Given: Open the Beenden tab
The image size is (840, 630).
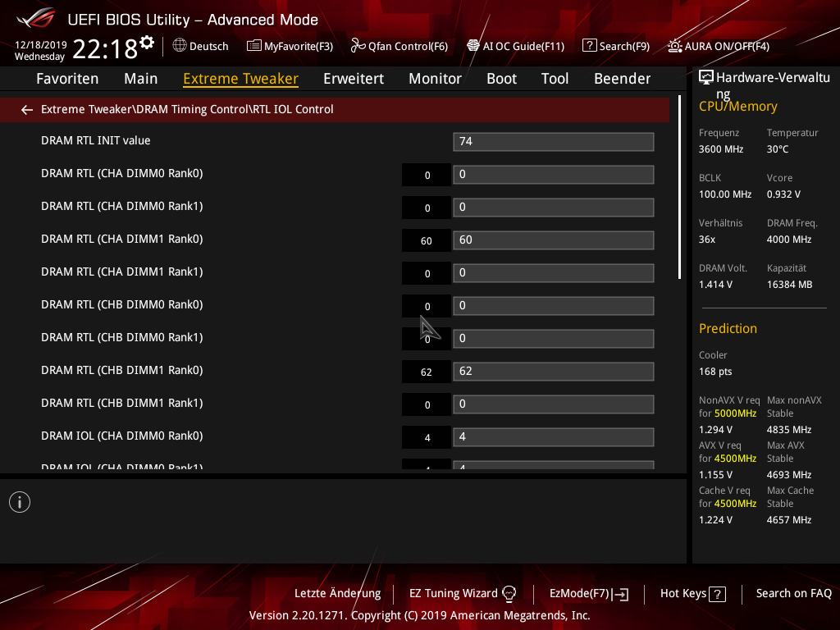Looking at the screenshot, I should (x=623, y=79).
